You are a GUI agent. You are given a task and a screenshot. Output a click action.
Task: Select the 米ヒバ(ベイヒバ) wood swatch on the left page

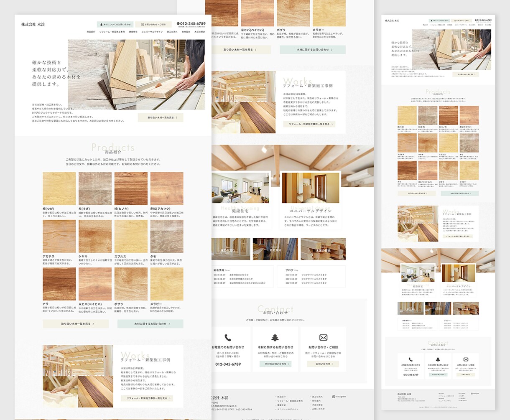[x=95, y=284]
